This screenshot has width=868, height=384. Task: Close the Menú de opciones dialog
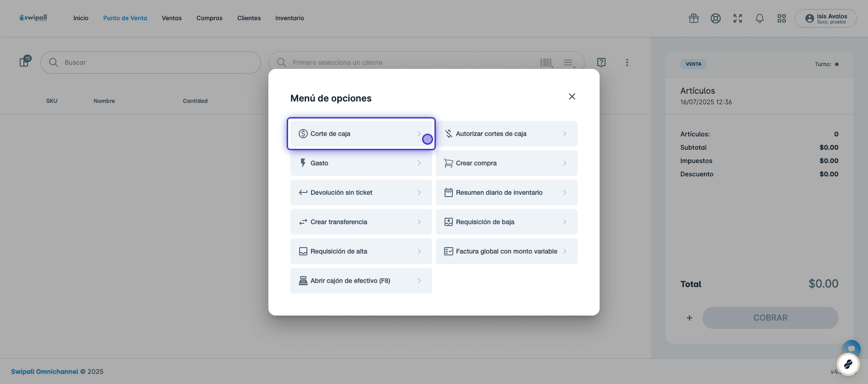(x=572, y=96)
